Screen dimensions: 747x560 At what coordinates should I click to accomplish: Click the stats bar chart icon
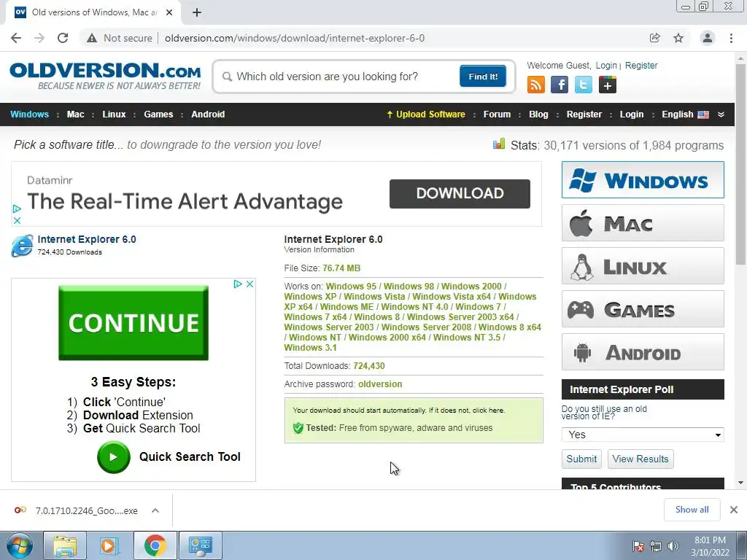(x=499, y=144)
